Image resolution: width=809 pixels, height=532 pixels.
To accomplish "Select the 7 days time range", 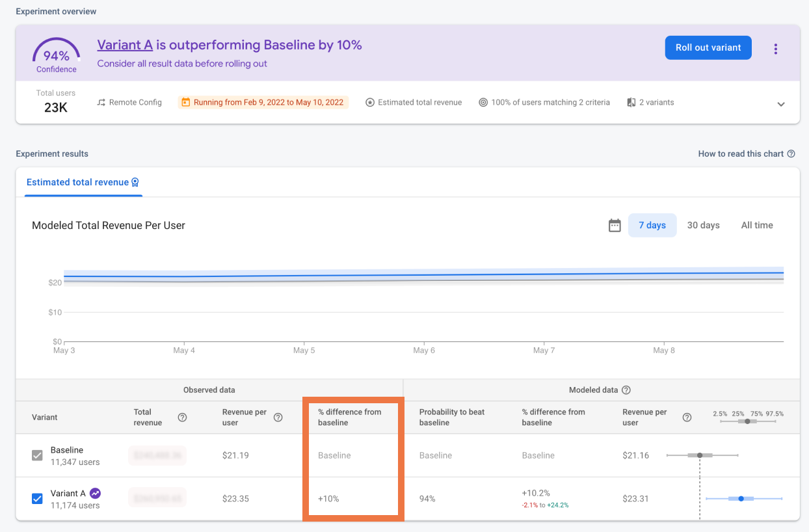I will (652, 226).
